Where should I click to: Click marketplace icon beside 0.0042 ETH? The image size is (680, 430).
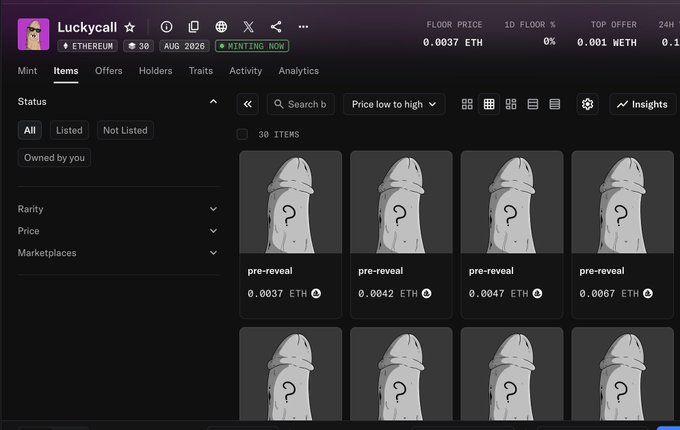427,293
